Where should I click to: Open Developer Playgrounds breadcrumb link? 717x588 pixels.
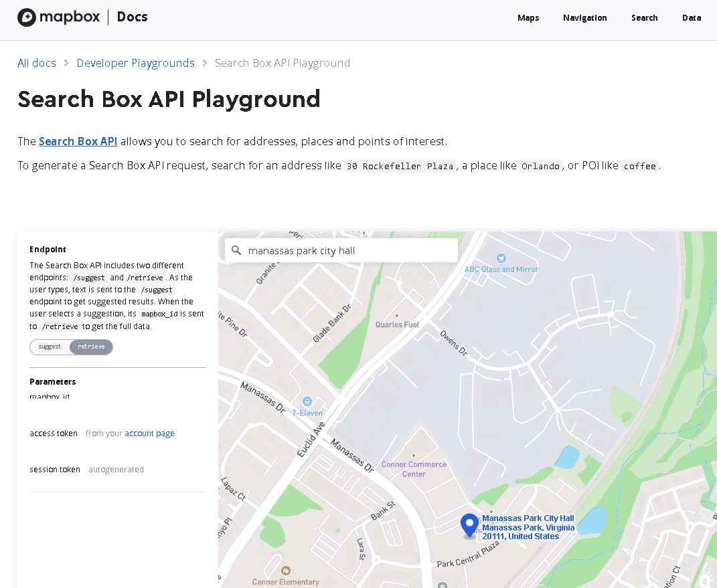[x=135, y=63]
